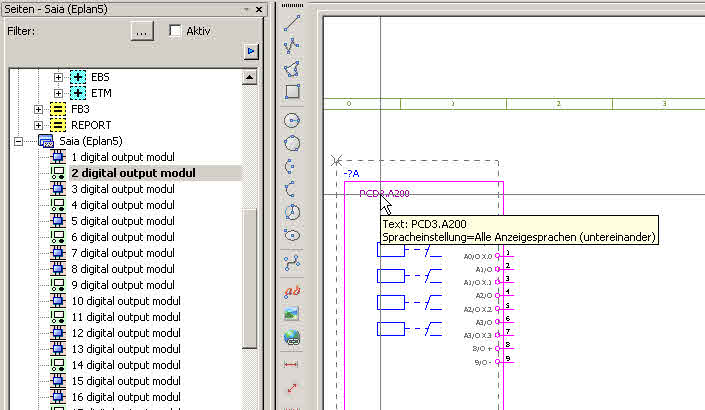Select the REPORT tree entry
The height and width of the screenshot is (410, 705).
91,125
